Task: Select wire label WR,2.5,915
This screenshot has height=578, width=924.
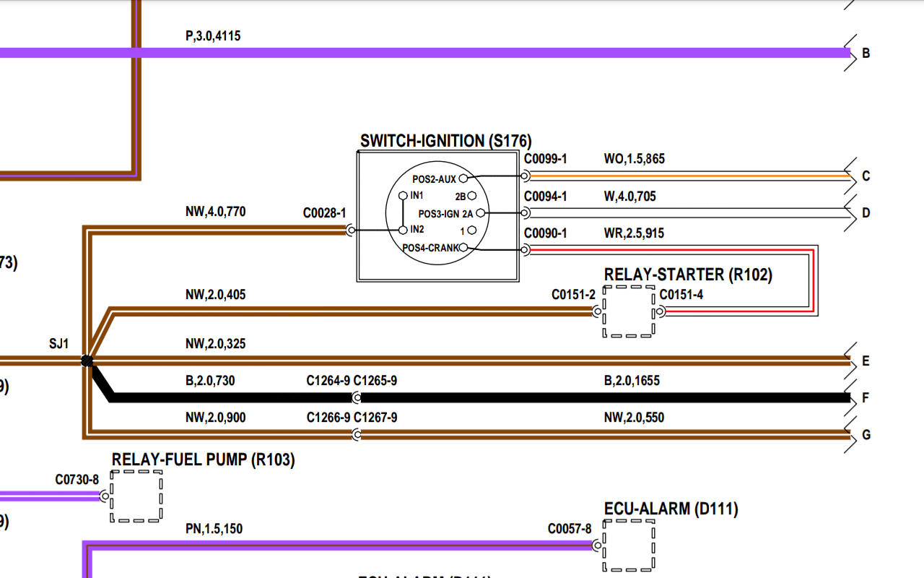Action: coord(635,233)
